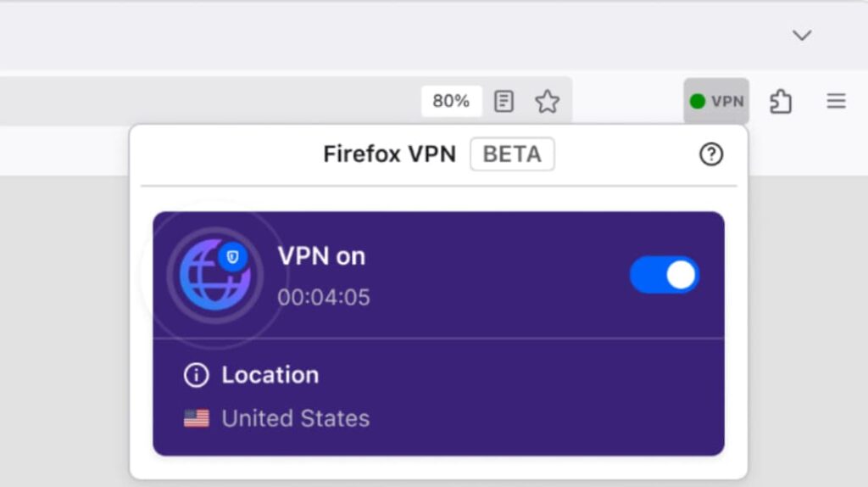Screen dimensions: 868x487
Task: Click the Firefox VPN panel title
Action: pyautogui.click(x=389, y=154)
